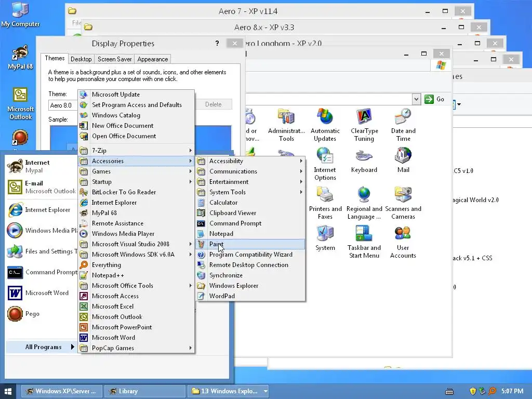
Task: Open Automatic Updates control panel icon
Action: [x=325, y=125]
